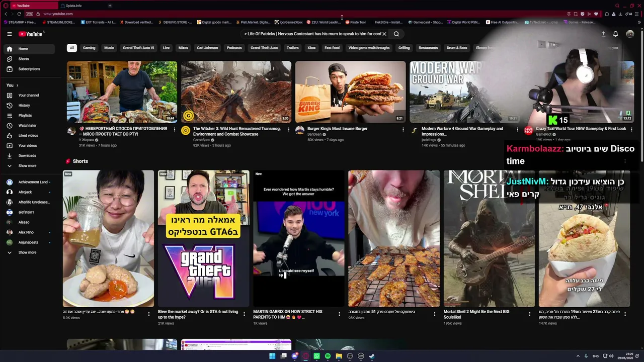Open Liked videos
This screenshot has height=362, width=644.
tap(29, 135)
